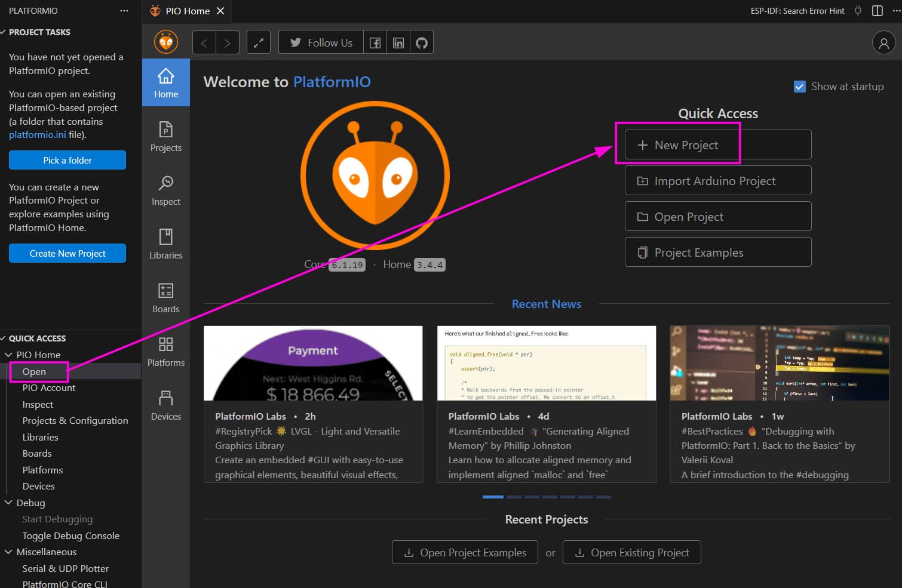Click the Open Project Examples button

pos(465,552)
